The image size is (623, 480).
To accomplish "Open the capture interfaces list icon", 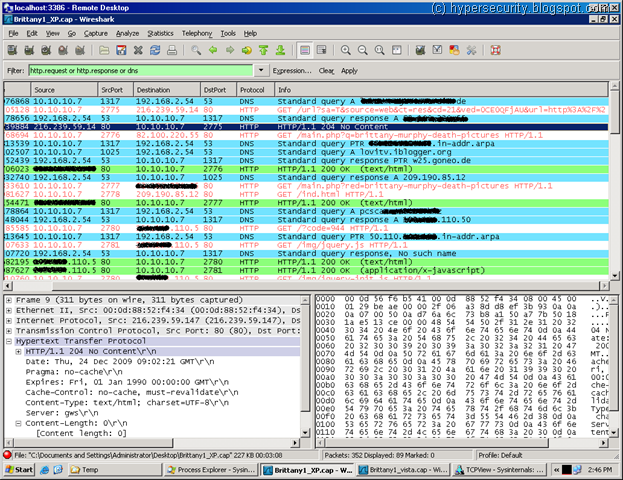I will [12, 50].
